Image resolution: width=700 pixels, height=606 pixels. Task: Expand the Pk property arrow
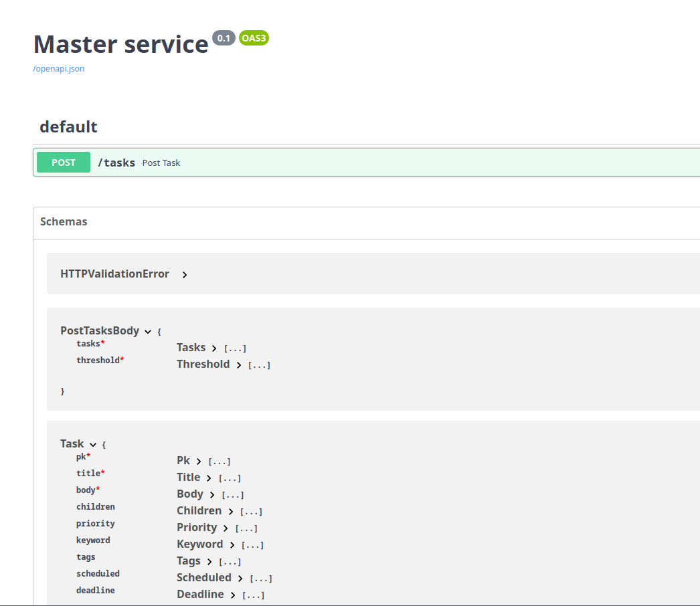(x=199, y=461)
